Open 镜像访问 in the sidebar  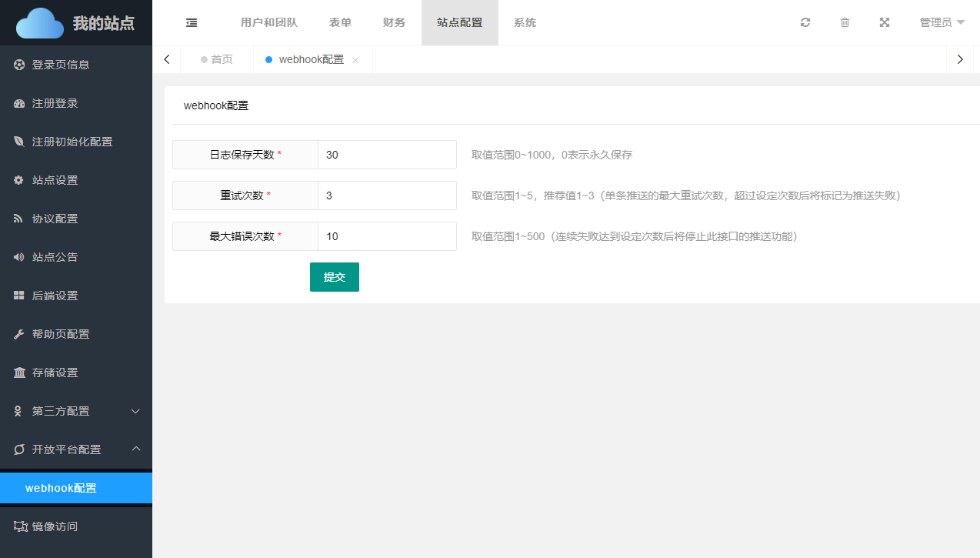click(x=55, y=526)
